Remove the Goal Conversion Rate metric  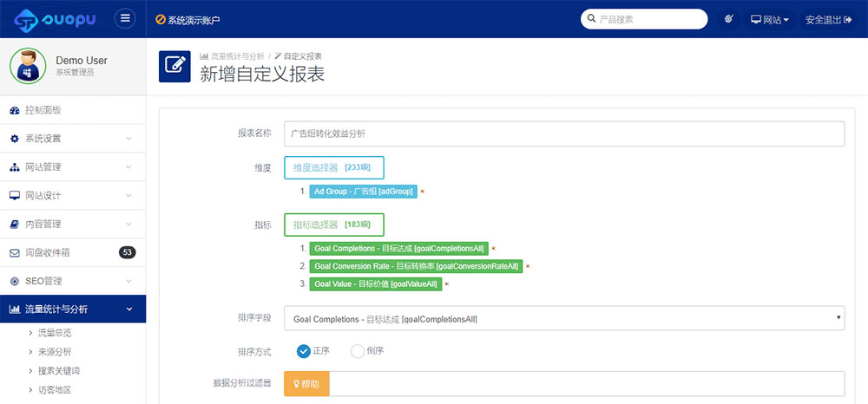tap(528, 266)
